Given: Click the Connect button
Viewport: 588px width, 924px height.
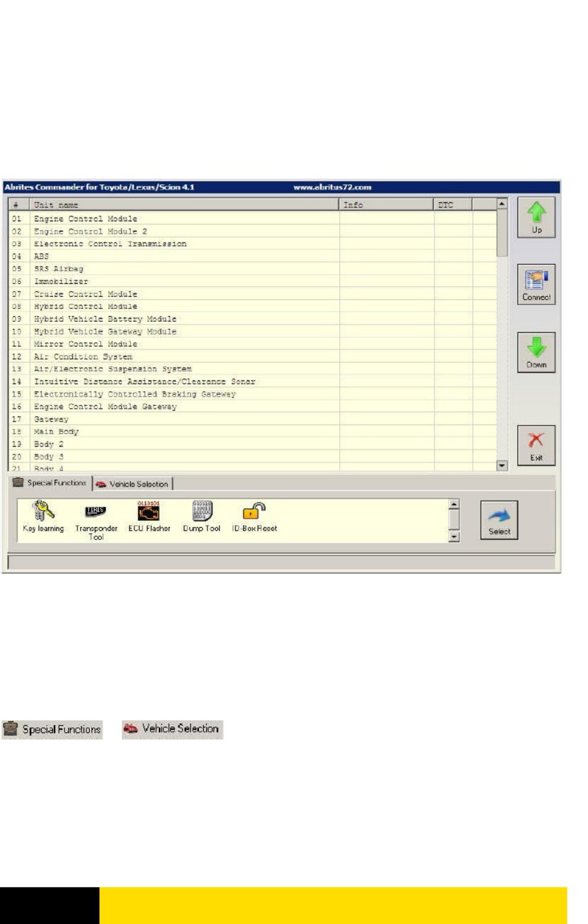Looking at the screenshot, I should (x=536, y=284).
